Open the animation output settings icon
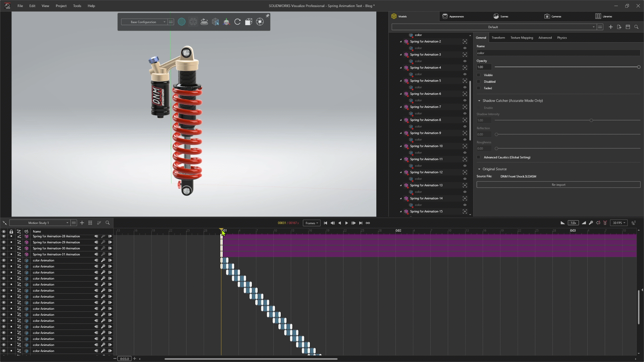This screenshot has height=362, width=644. pyautogui.click(x=634, y=223)
